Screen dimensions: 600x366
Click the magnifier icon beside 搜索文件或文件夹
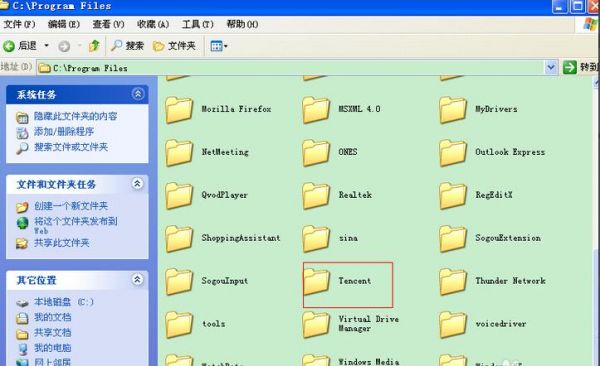(x=22, y=148)
